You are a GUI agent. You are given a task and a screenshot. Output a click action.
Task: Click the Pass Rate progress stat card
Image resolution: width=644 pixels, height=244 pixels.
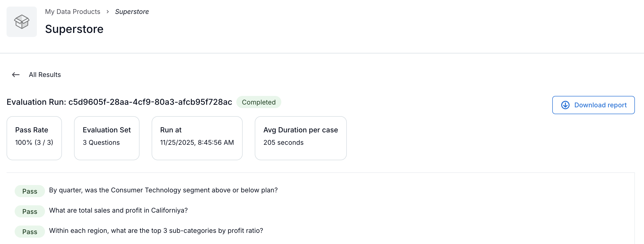pyautogui.click(x=34, y=138)
